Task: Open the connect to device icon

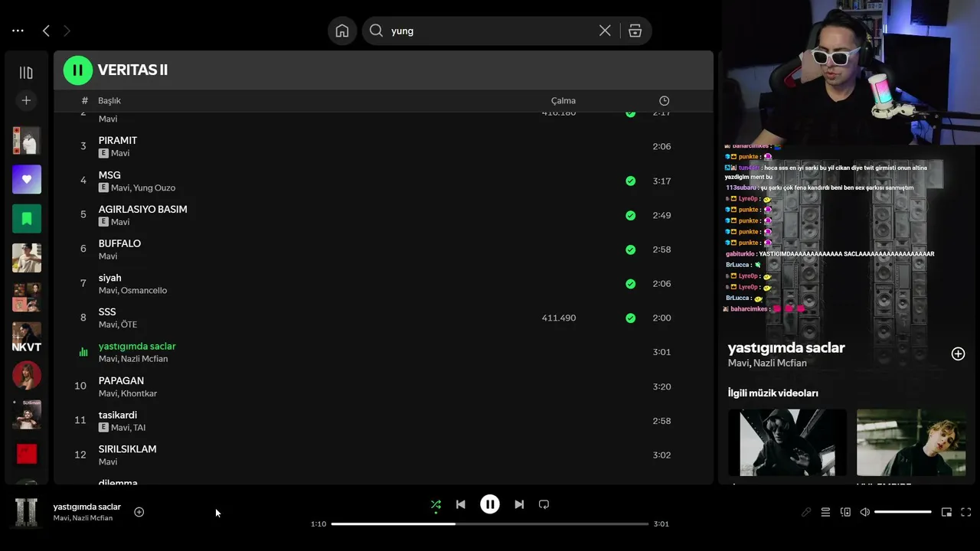Action: pyautogui.click(x=845, y=512)
